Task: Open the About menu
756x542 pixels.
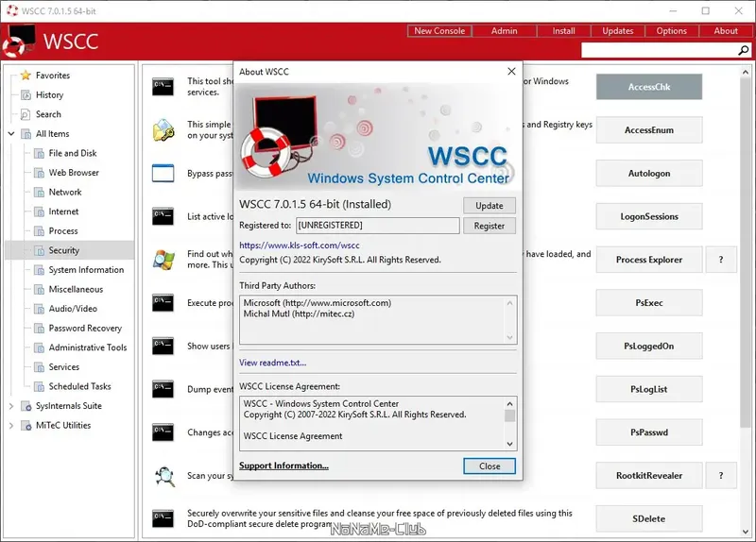Action: pos(726,31)
